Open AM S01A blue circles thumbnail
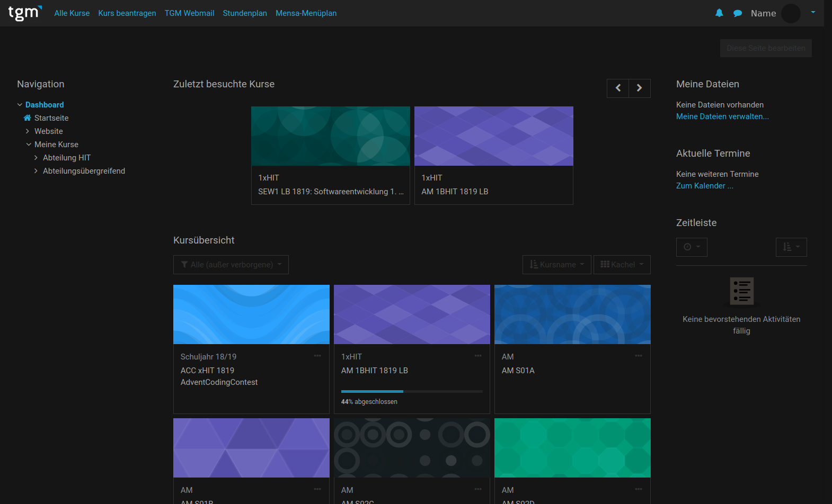 point(572,314)
